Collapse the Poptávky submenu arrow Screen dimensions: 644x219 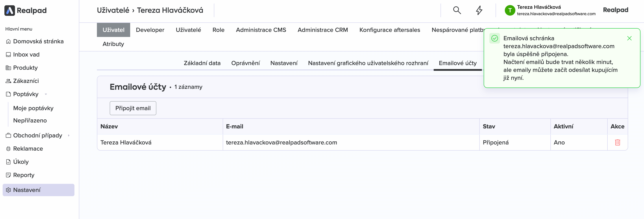pos(46,94)
